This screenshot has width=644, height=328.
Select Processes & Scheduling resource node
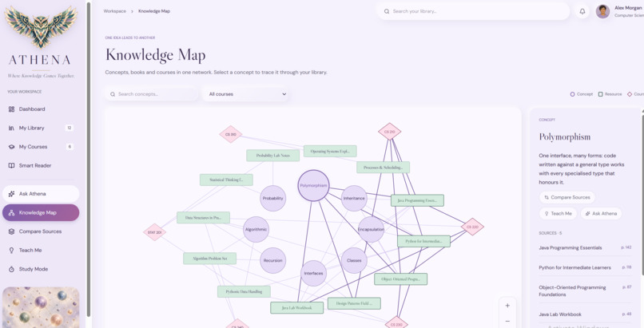pyautogui.click(x=383, y=168)
